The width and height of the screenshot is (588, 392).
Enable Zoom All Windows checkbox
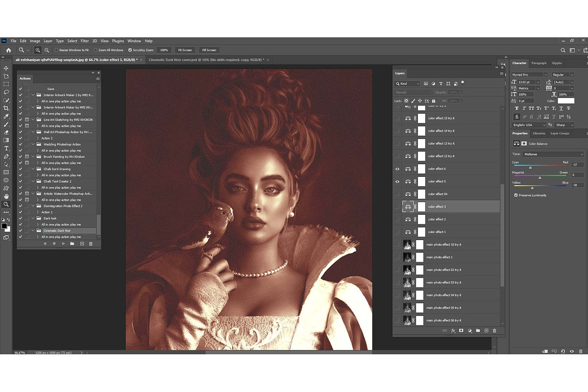tap(96, 50)
